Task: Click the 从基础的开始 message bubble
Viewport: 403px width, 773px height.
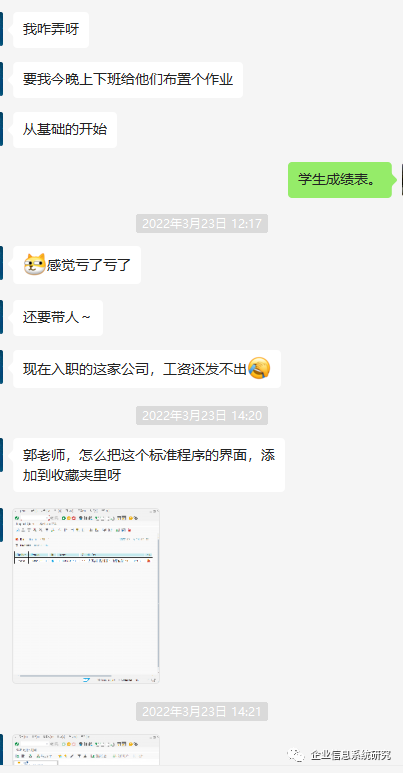Action: (x=65, y=130)
